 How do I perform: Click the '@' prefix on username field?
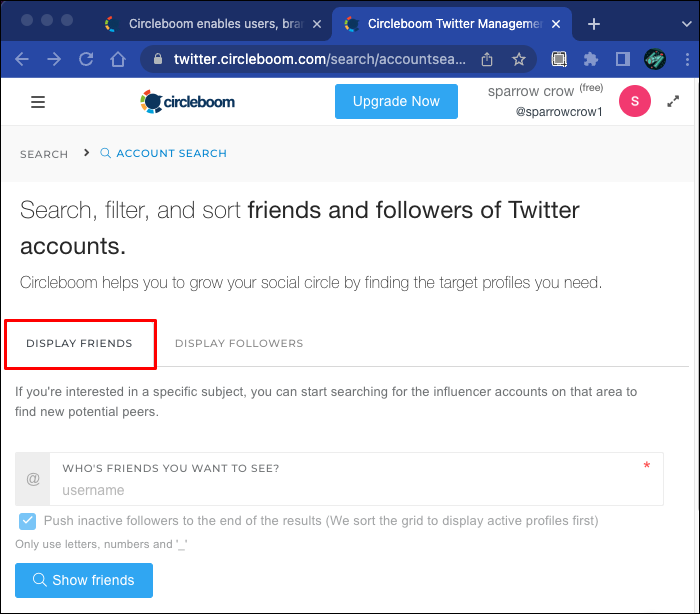(33, 479)
